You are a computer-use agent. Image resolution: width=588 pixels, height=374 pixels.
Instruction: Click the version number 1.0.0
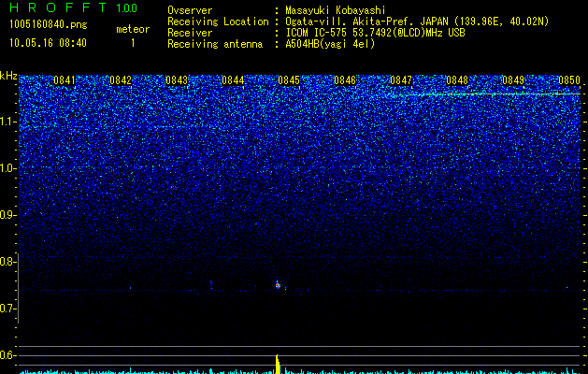click(127, 7)
